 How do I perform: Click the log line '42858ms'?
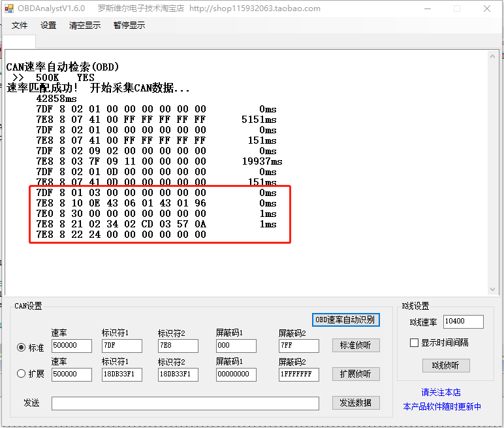(57, 99)
